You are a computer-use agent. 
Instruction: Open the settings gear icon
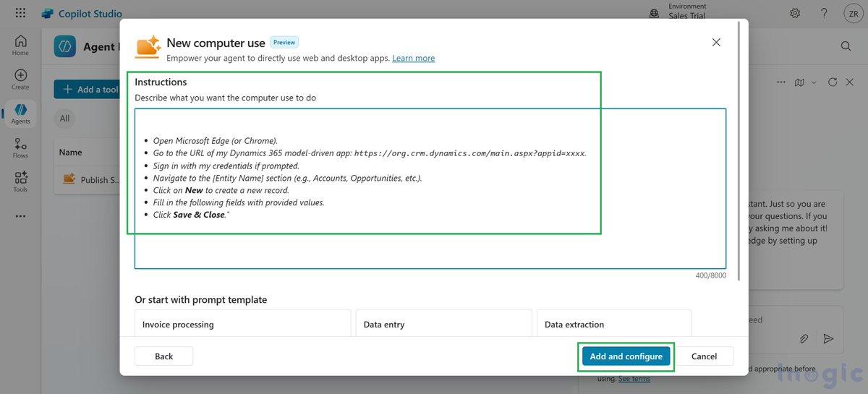(x=795, y=13)
